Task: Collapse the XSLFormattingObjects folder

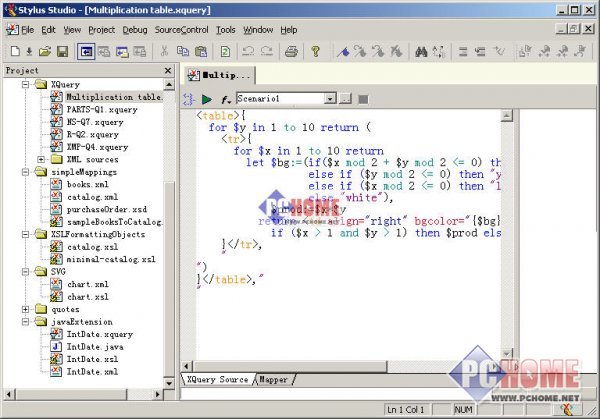Action: tap(25, 234)
